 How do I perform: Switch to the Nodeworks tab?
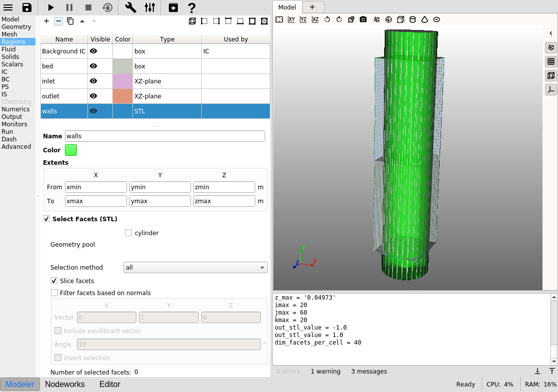click(64, 384)
